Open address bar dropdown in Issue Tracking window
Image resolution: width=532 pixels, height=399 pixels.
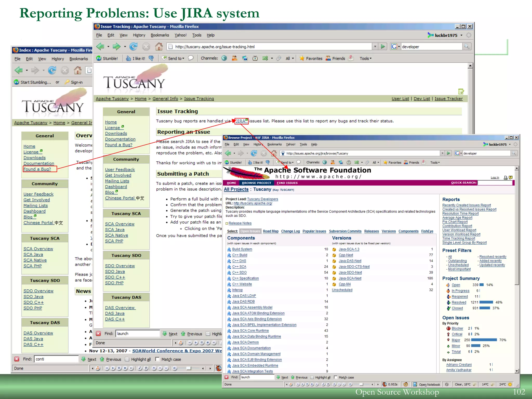375,46
